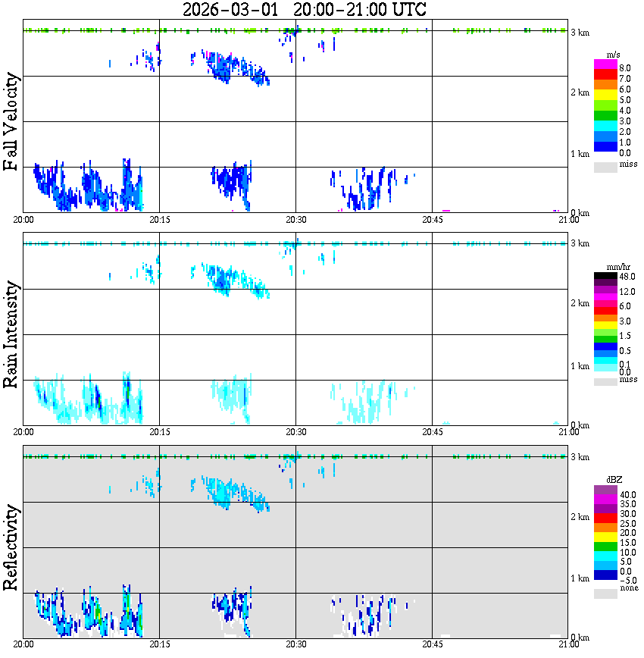Image resolution: width=644 pixels, height=658 pixels.
Task: Click the '12.0' value in the mm/hr legend
Action: click(627, 292)
